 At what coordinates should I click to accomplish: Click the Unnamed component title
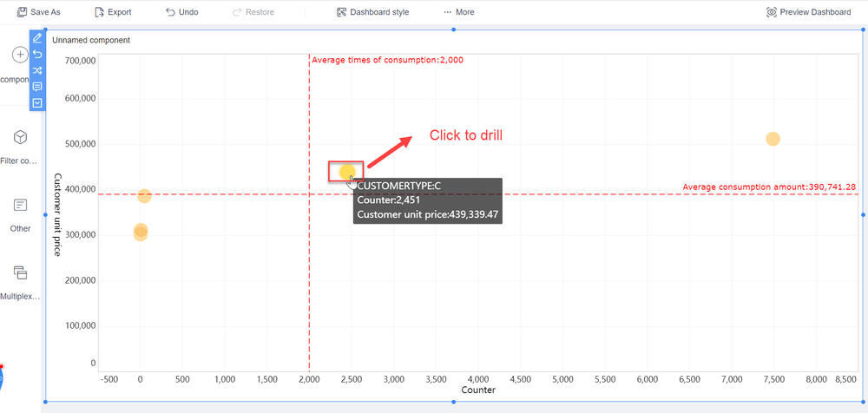pos(91,40)
